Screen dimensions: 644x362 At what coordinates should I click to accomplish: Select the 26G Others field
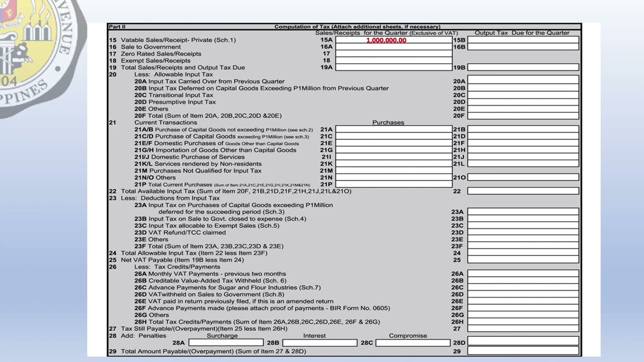(523, 315)
